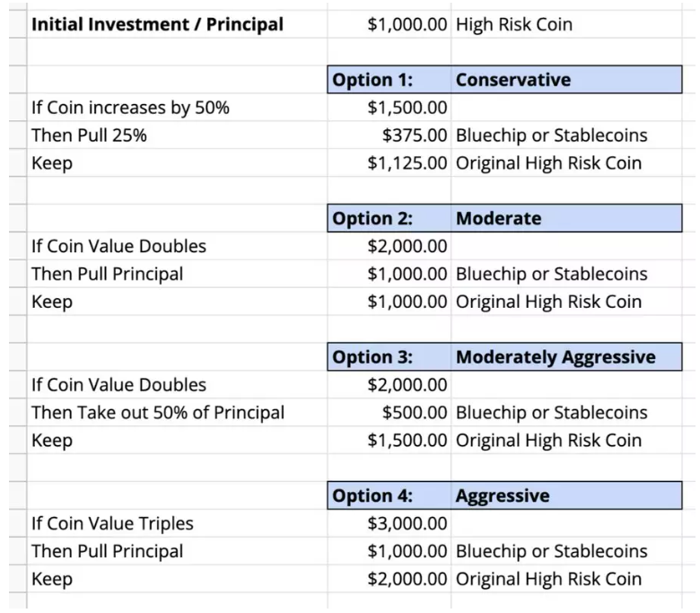This screenshot has height=613, width=700.
Task: Select the Option 3: header cell
Action: coord(389,356)
